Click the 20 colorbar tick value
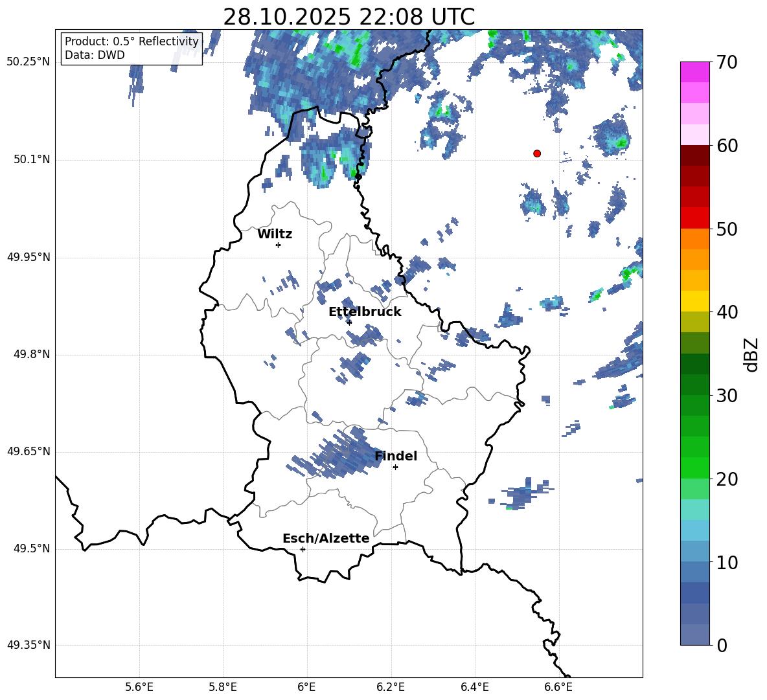Viewport: 767px width, 700px height. [x=726, y=479]
